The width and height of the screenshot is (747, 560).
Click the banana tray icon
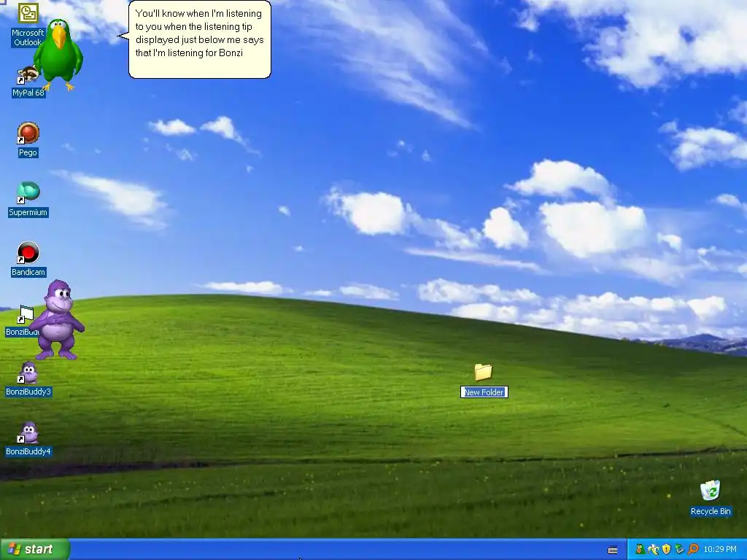[653, 550]
